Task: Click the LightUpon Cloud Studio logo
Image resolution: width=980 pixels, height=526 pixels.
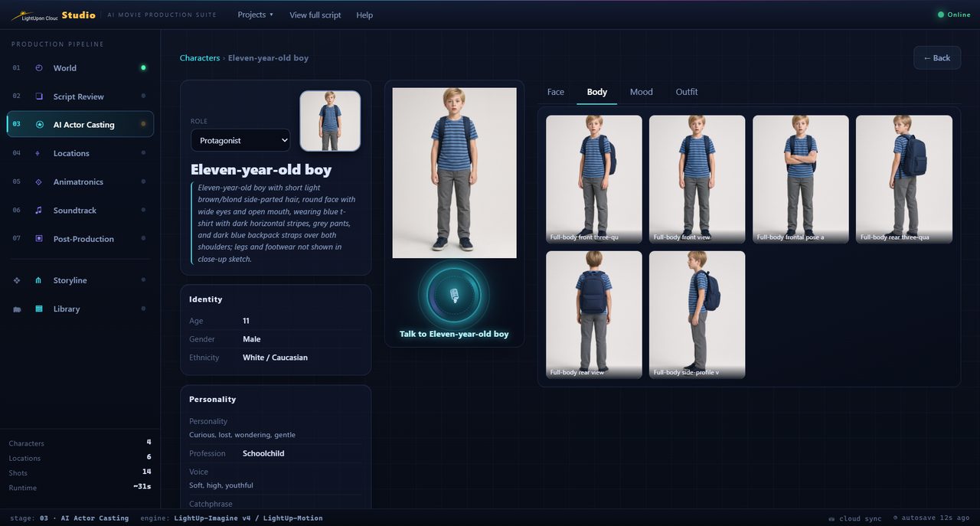Action: (54, 15)
